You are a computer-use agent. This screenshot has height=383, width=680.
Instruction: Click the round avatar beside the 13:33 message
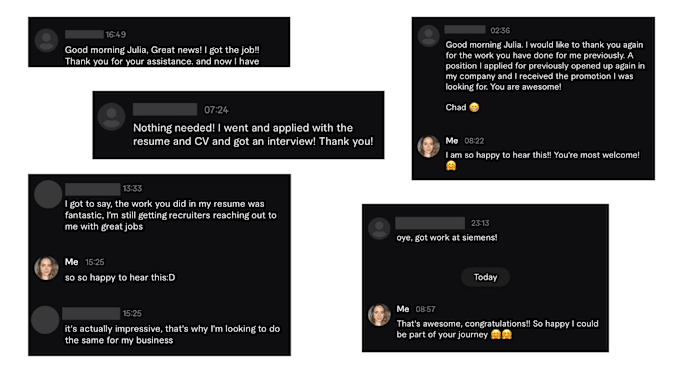click(48, 194)
